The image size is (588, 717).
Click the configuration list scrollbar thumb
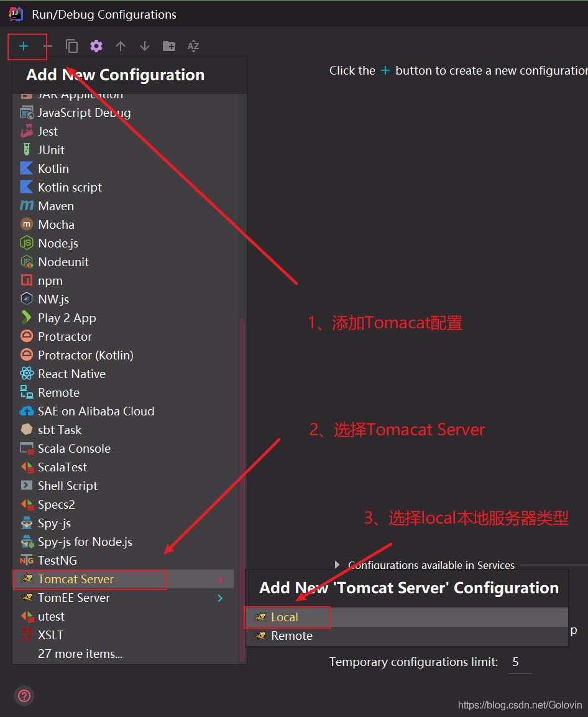point(242,489)
